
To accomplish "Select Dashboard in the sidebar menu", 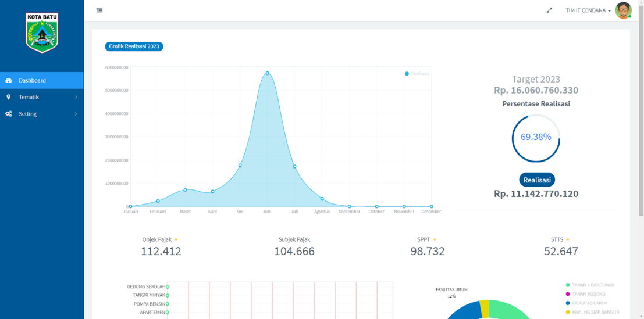I will point(32,80).
